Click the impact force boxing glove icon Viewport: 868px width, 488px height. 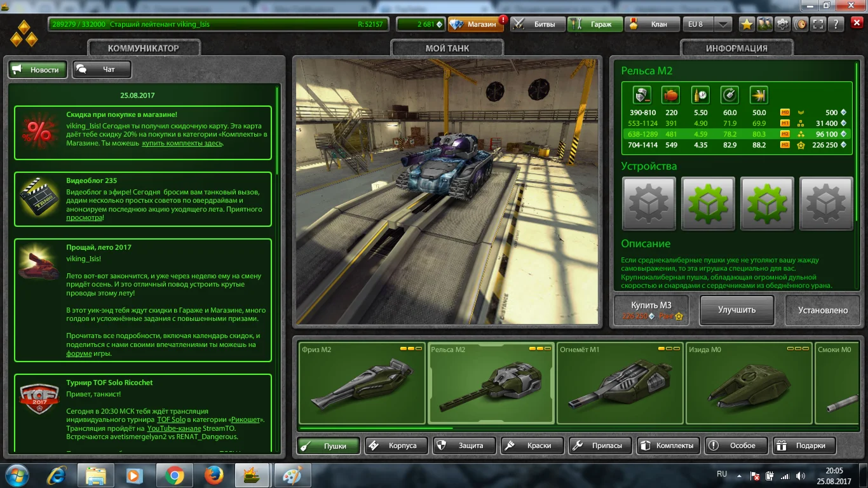671,95
